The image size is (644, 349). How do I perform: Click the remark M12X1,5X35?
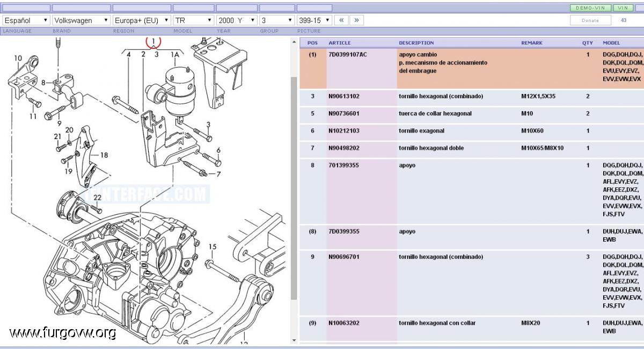(538, 96)
